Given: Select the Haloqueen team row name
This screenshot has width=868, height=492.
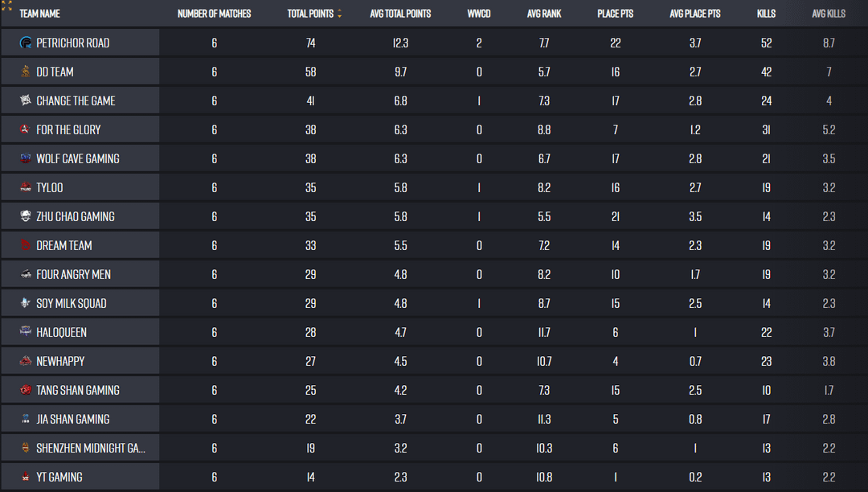Looking at the screenshot, I should (x=61, y=332).
